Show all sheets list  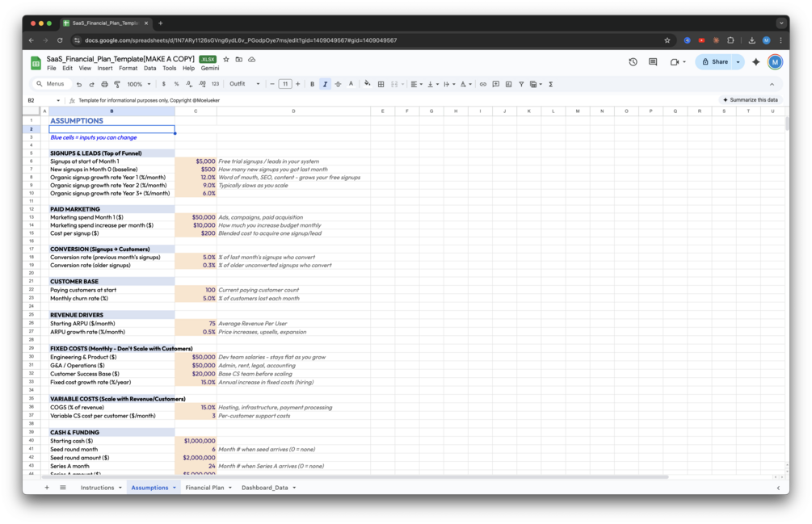point(63,488)
